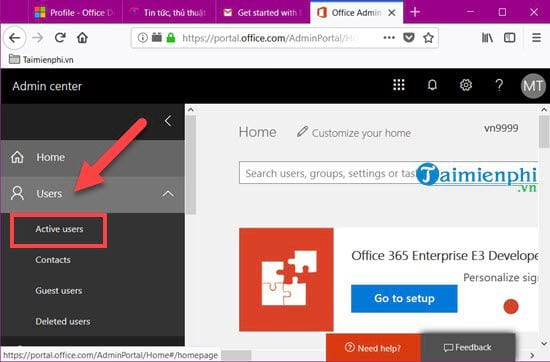Click the horizontal scrollbar right arrow

click(x=532, y=355)
